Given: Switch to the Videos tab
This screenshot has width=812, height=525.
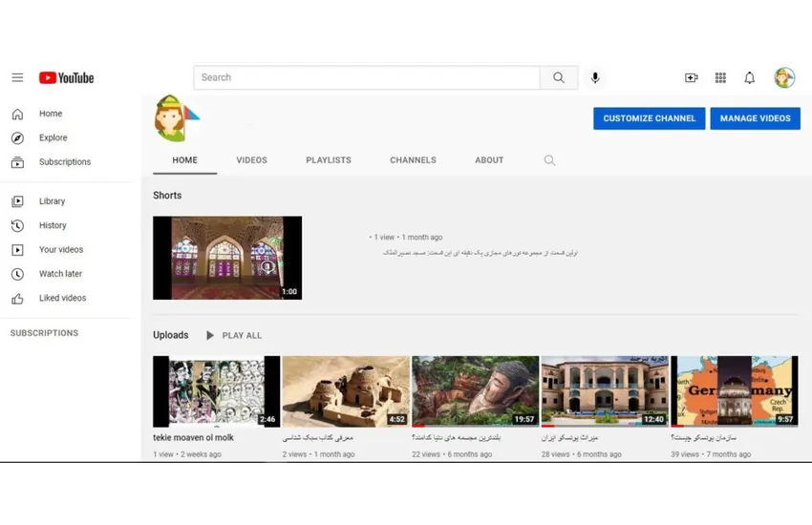Looking at the screenshot, I should tap(251, 160).
